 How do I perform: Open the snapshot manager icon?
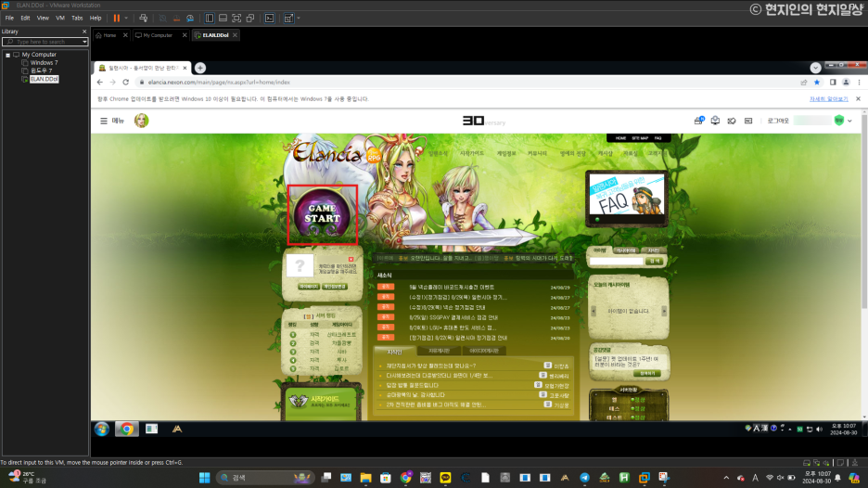(190, 19)
